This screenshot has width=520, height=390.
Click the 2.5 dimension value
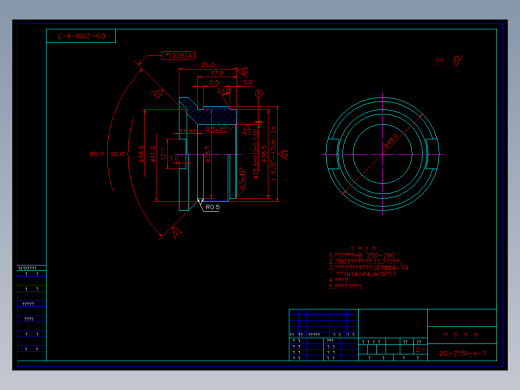click(214, 82)
